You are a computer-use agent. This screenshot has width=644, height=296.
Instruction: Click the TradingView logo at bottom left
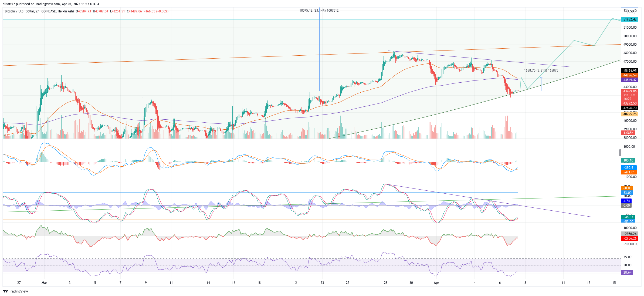(x=15, y=291)
